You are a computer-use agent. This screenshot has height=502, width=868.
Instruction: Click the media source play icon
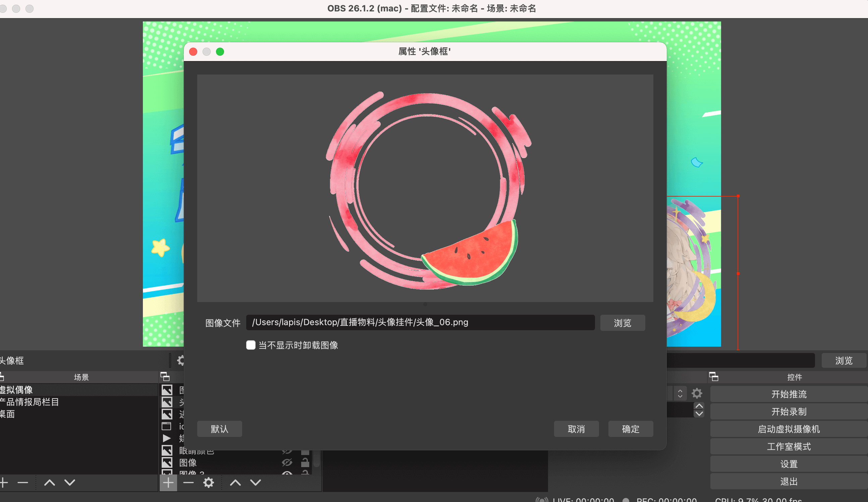[167, 438]
